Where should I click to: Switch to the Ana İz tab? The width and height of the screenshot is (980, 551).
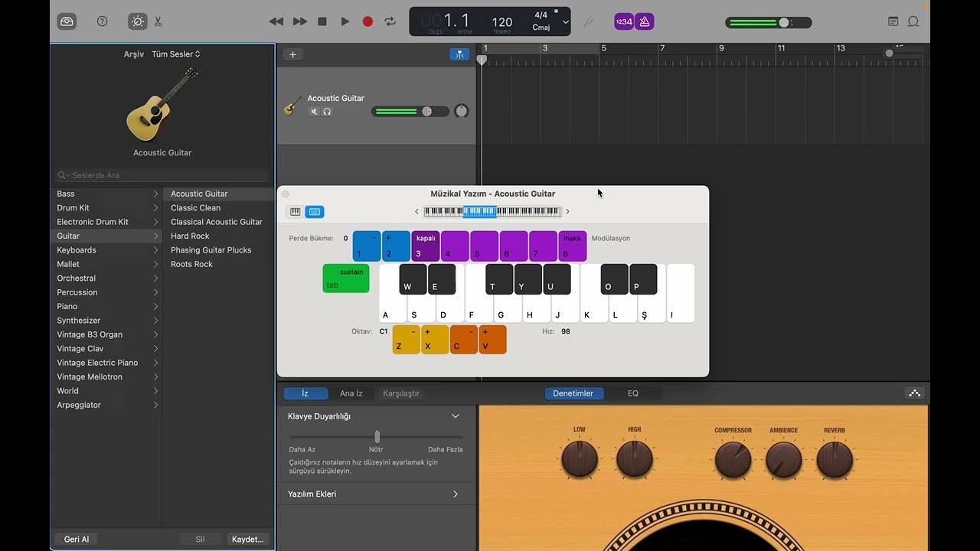pos(351,393)
